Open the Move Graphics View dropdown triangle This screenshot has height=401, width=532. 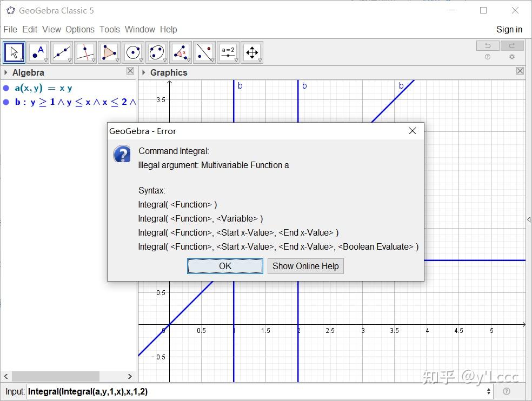(260, 60)
